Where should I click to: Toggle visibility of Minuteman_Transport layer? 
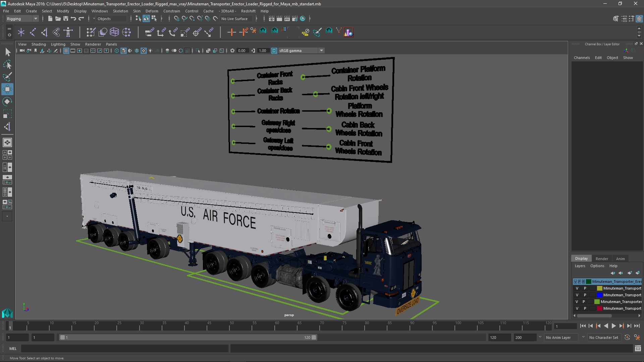click(x=577, y=288)
